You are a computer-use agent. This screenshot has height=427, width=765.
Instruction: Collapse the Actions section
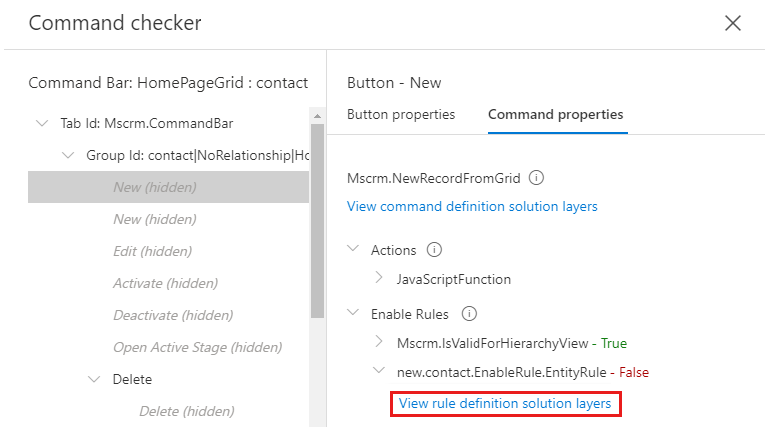(x=353, y=250)
